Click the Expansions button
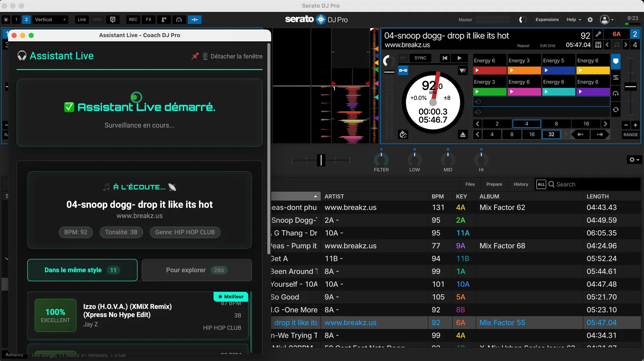 (x=547, y=20)
